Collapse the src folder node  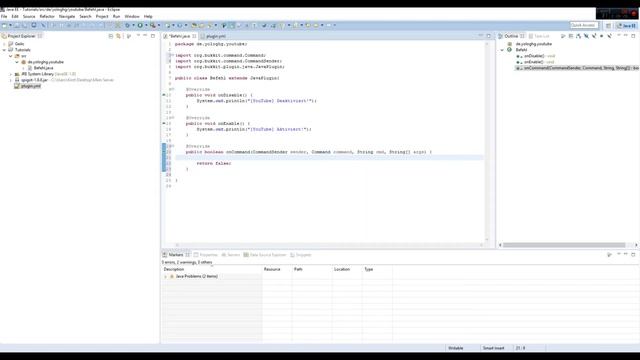click(11, 56)
